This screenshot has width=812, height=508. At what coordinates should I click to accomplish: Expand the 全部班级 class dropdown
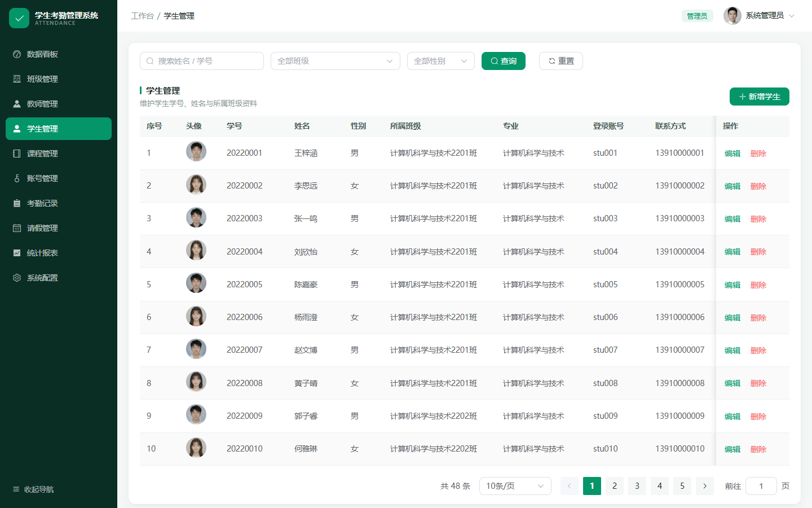(336, 61)
